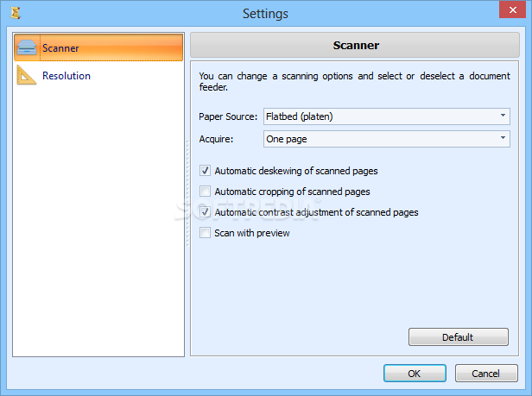
Task: Disable automatic deskewing of scanned pages
Action: [x=205, y=171]
